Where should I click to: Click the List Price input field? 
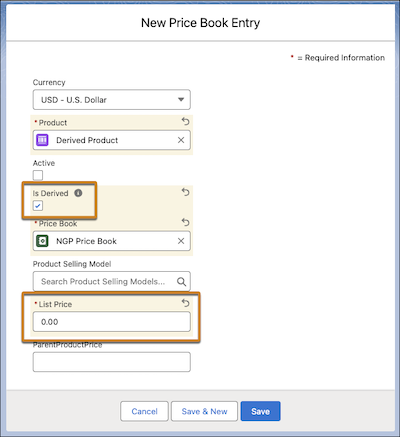click(112, 322)
